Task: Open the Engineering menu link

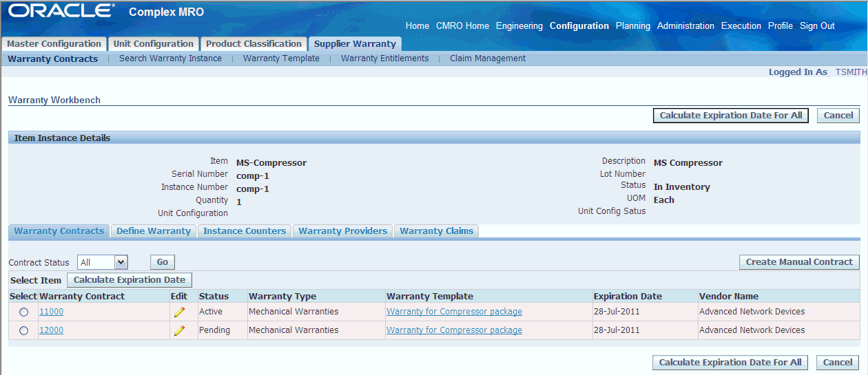Action: tap(519, 26)
